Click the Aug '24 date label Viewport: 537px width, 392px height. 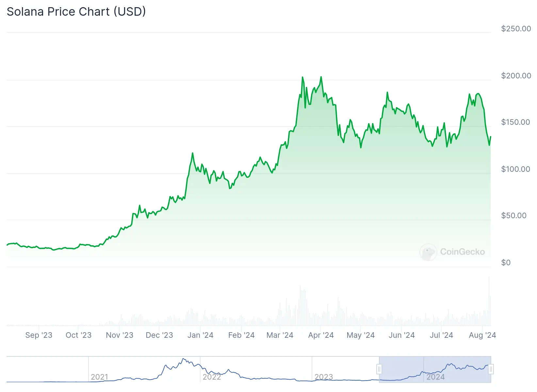pos(482,335)
